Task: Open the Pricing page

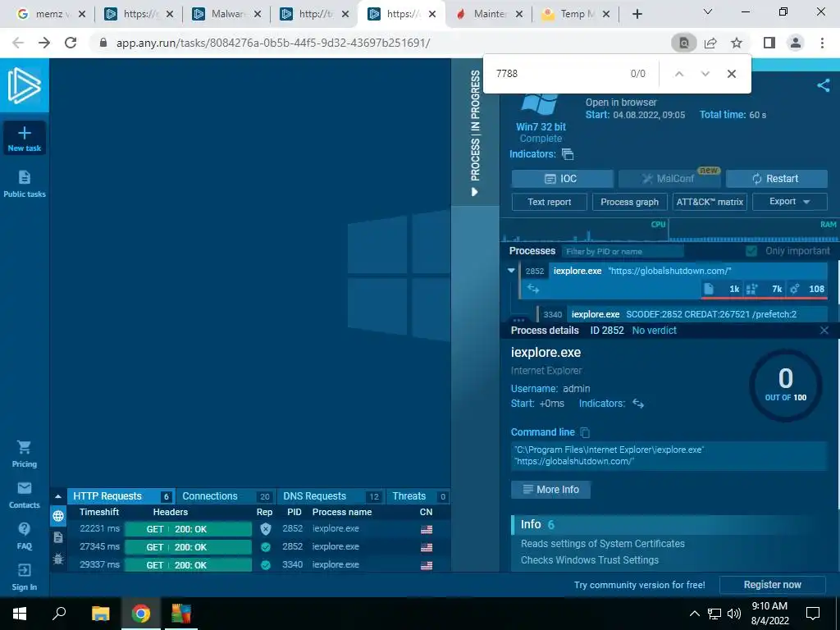Action: click(24, 454)
